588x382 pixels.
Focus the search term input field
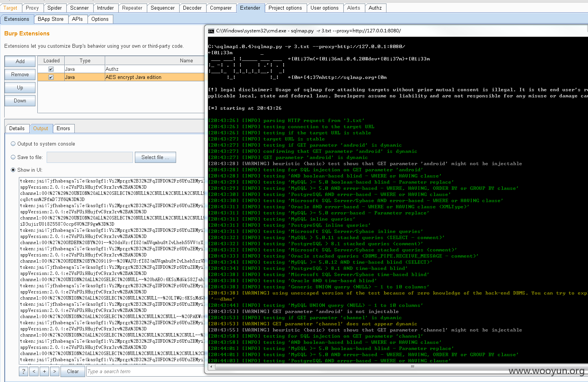146,371
